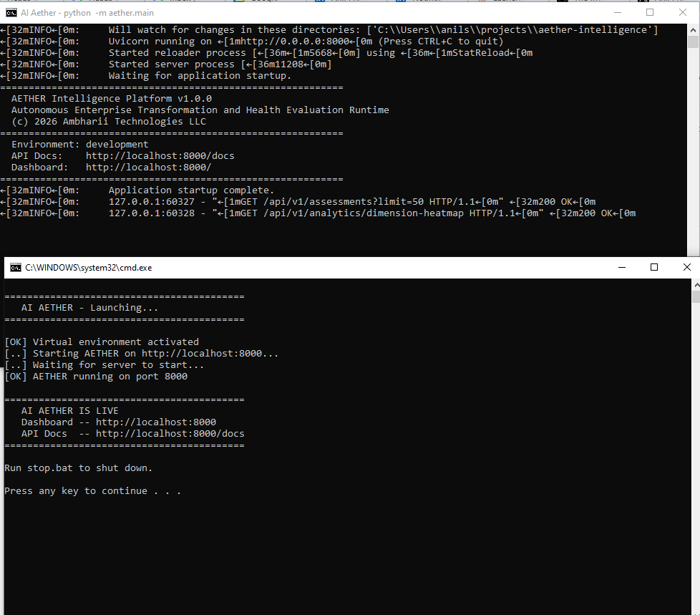This screenshot has width=700, height=615.
Task: Click the 'Started reloader process' log line
Action: (266, 53)
